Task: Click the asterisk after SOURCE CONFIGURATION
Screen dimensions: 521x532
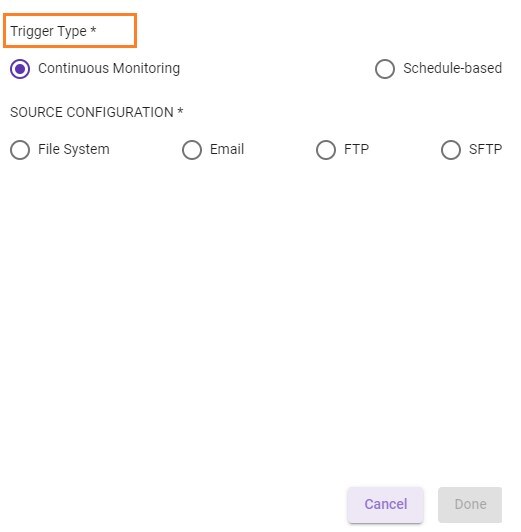Action: (180, 111)
